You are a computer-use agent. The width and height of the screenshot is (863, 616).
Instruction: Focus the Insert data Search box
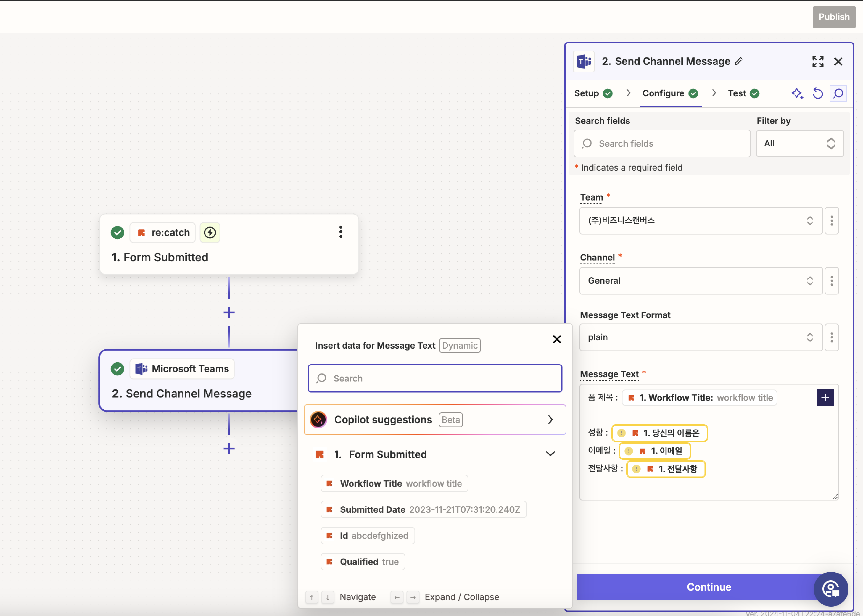click(435, 378)
